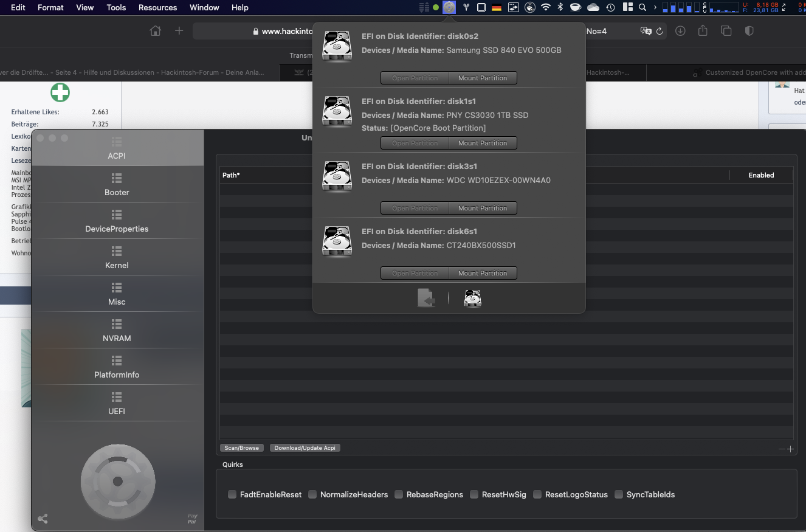806x532 pixels.
Task: Click the CPU usage graph in menu bar
Action: [724, 7]
